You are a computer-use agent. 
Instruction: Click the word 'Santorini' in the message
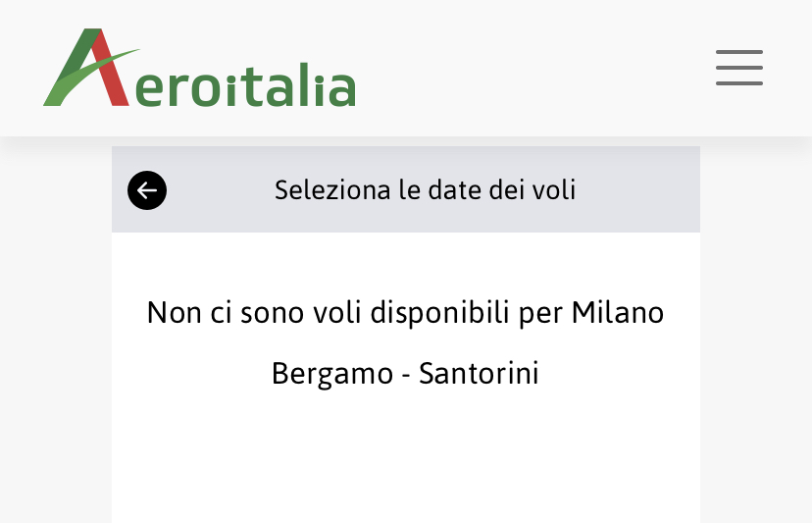(479, 374)
